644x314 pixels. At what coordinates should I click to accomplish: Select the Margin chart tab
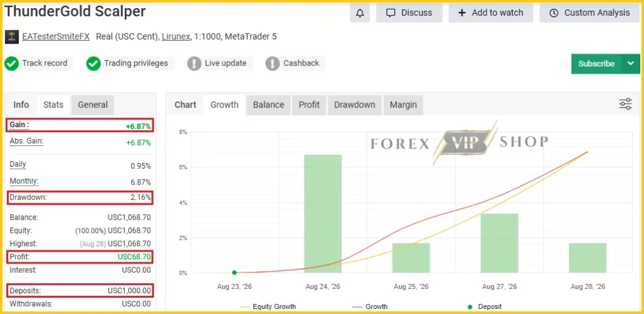pos(403,105)
